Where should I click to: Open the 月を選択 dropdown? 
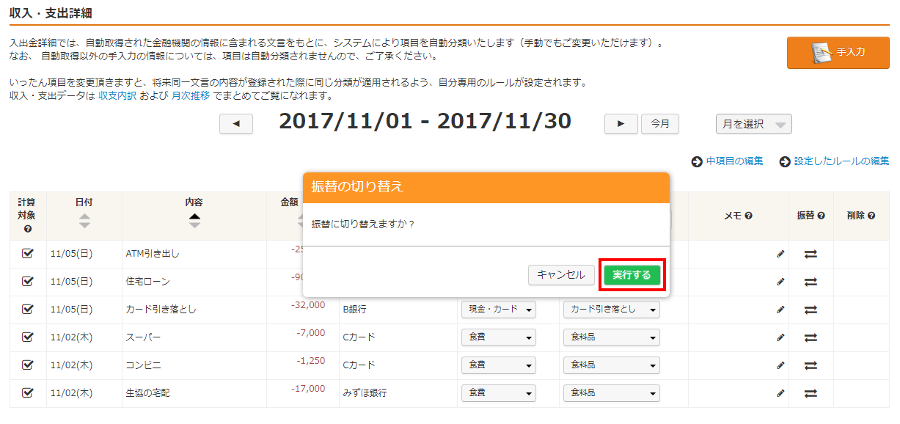point(753,124)
